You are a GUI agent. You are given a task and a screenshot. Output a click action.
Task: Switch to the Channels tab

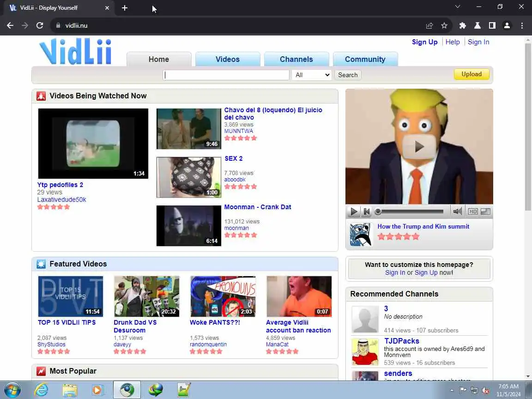click(296, 59)
